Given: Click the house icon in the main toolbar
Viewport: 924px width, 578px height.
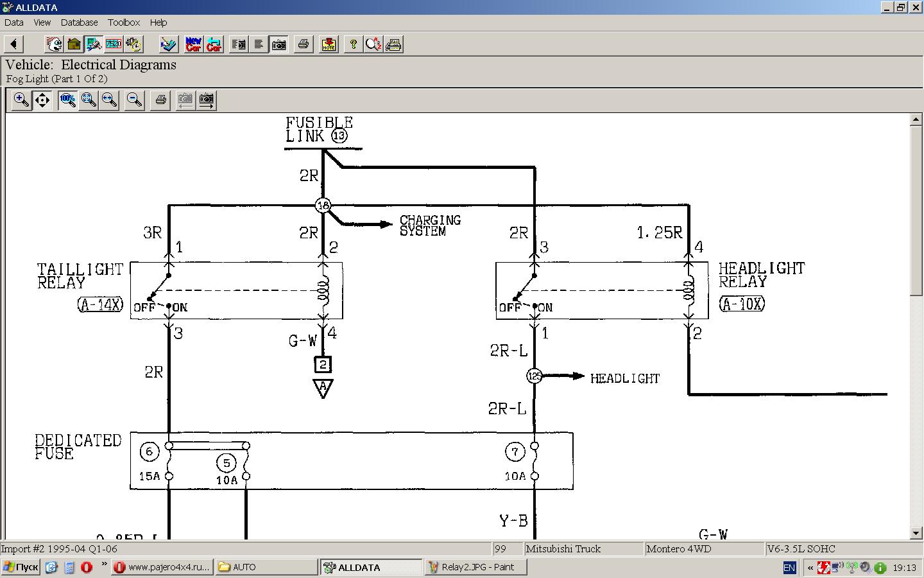Looking at the screenshot, I should click(74, 44).
